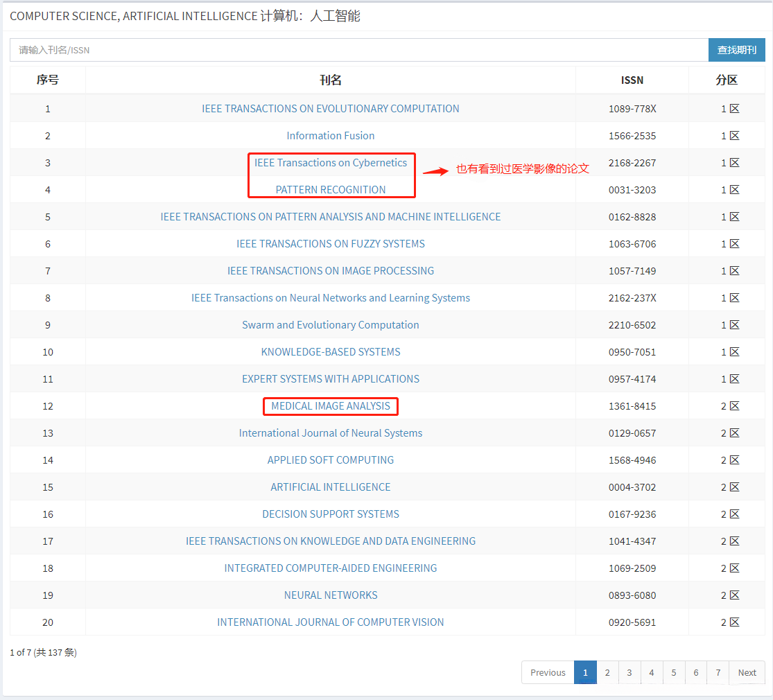Select ISSN value 0167-9236
Image resolution: width=773 pixels, height=700 pixels.
tap(632, 514)
